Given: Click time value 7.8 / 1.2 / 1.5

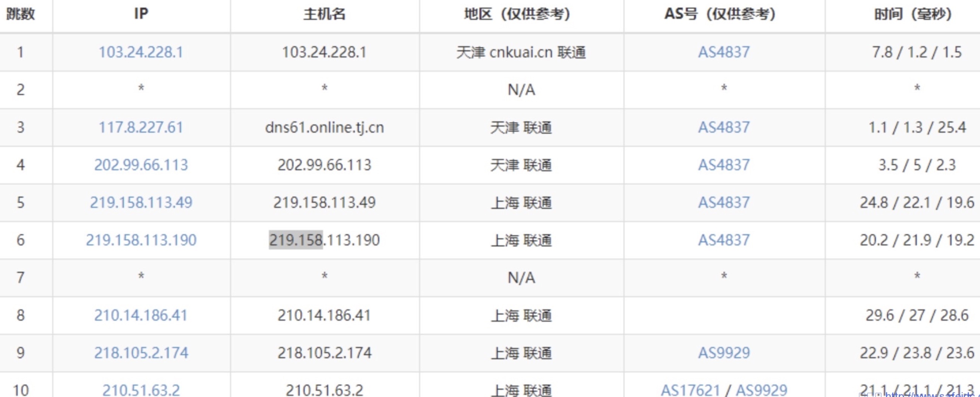Looking at the screenshot, I should [917, 52].
